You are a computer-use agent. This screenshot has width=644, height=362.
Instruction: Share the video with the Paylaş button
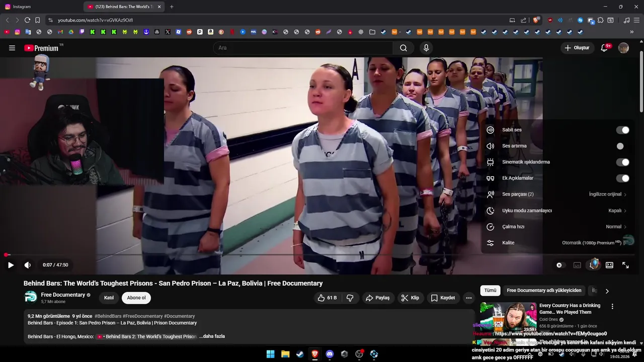377,298
